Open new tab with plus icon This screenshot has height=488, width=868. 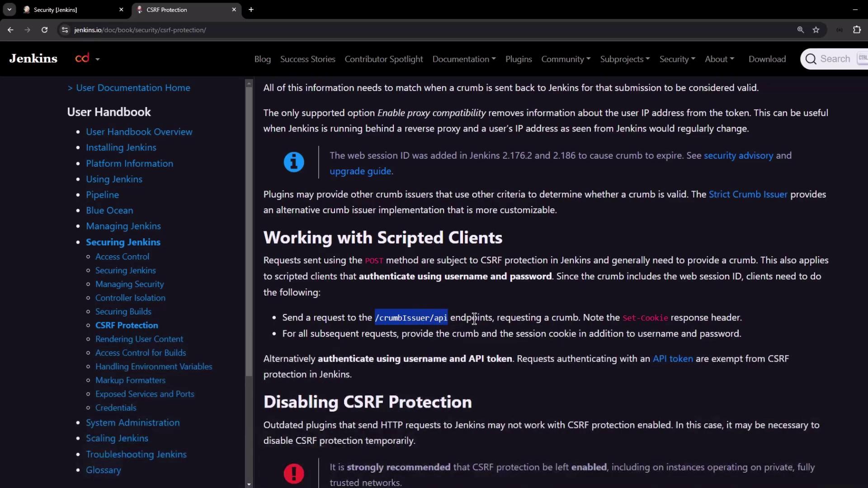point(251,9)
